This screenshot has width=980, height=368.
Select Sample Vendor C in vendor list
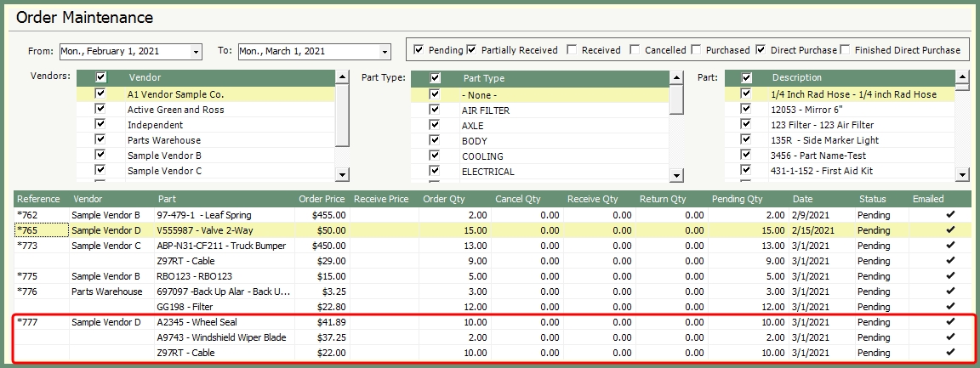(164, 171)
